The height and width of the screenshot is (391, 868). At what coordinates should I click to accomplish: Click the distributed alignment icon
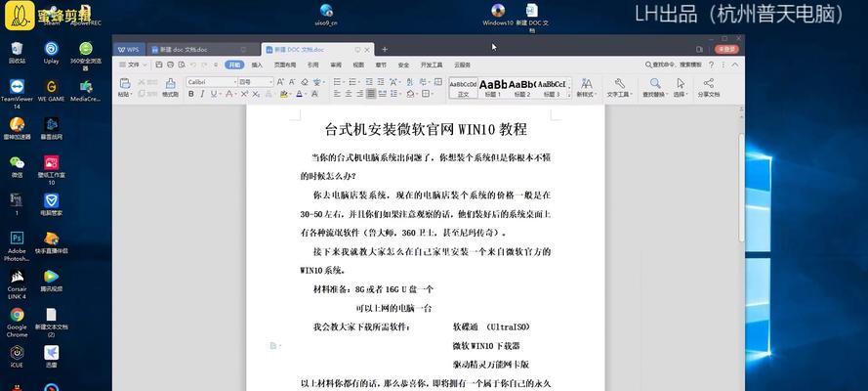[382, 94]
